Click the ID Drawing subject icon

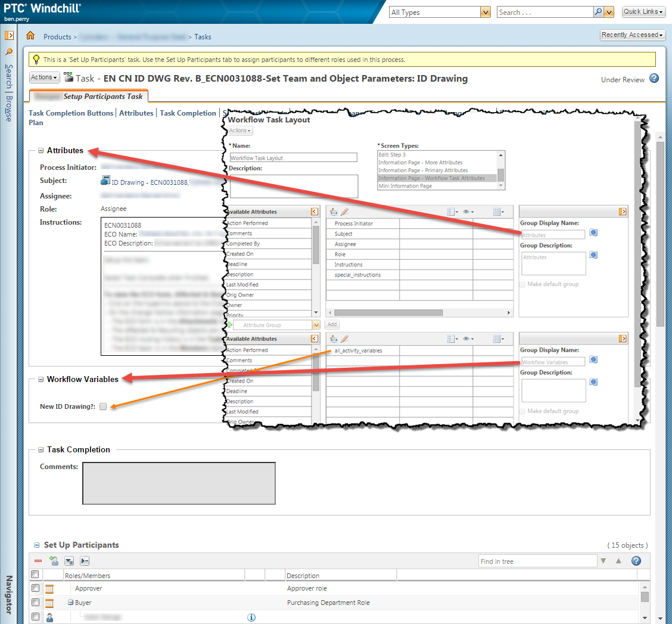coord(105,181)
